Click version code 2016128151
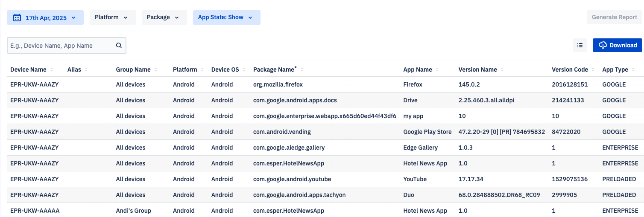Viewport: 644px width, 217px height. click(570, 84)
